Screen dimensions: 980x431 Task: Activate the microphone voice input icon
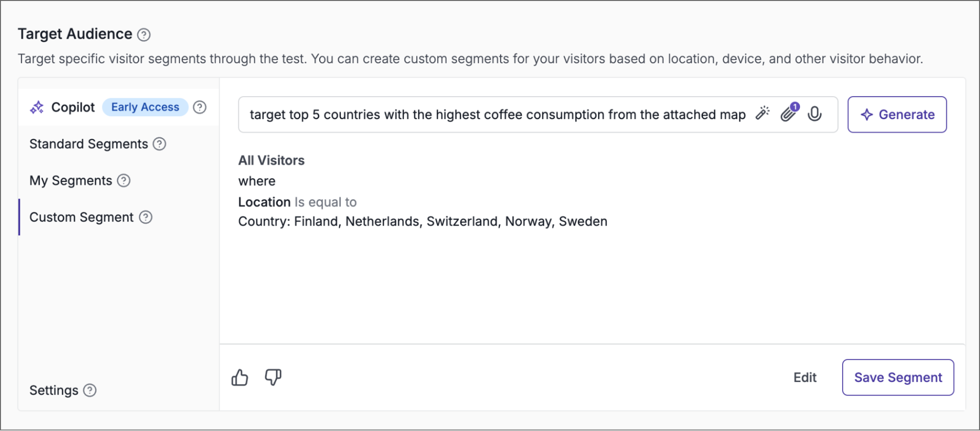coord(815,114)
